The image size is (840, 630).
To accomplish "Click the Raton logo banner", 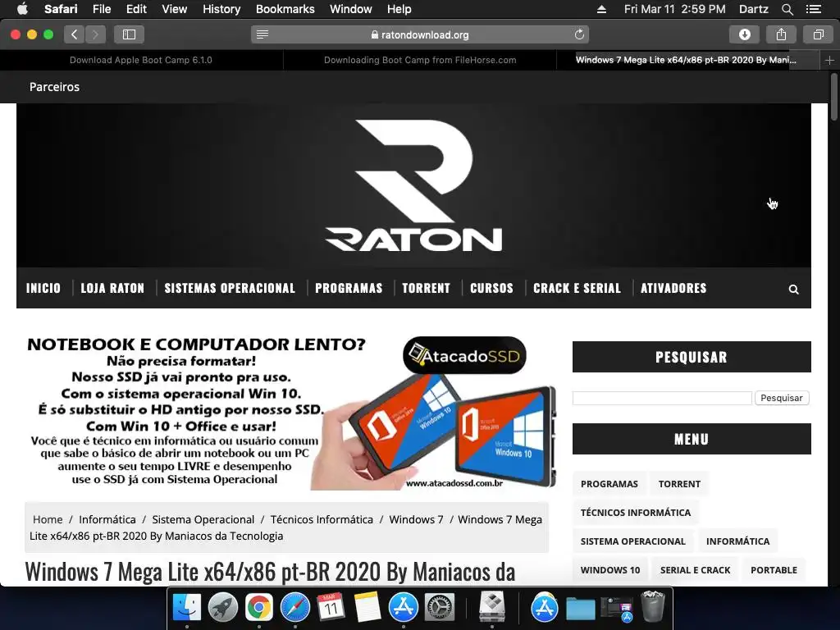I will coord(413,185).
